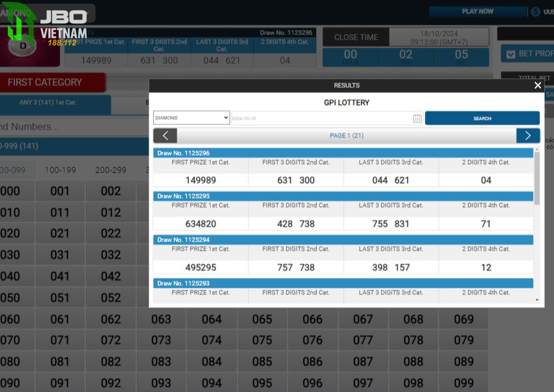Pick number 031 in the grid
Image resolution: width=554 pixels, height=392 pixels.
pyautogui.click(x=60, y=255)
